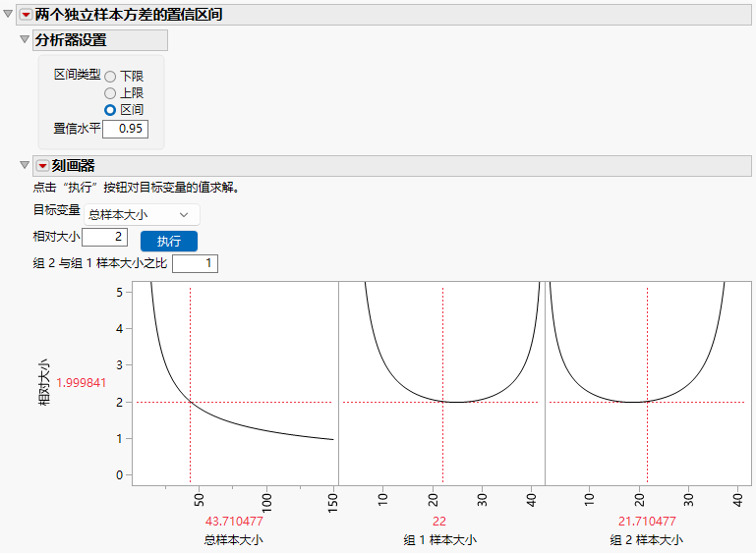Viewport: 756px width, 553px height.
Task: Edit the 相对大小 input field
Action: point(104,237)
